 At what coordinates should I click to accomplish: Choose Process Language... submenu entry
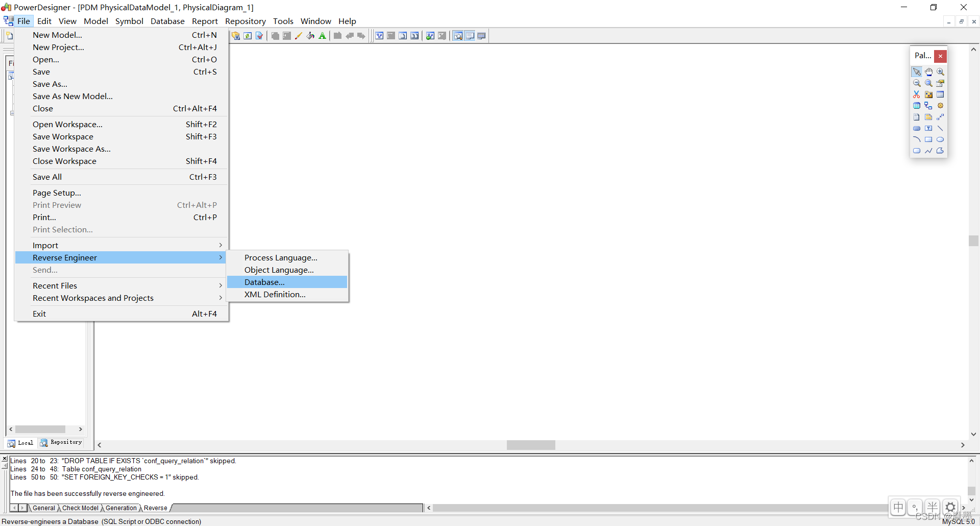(287, 257)
